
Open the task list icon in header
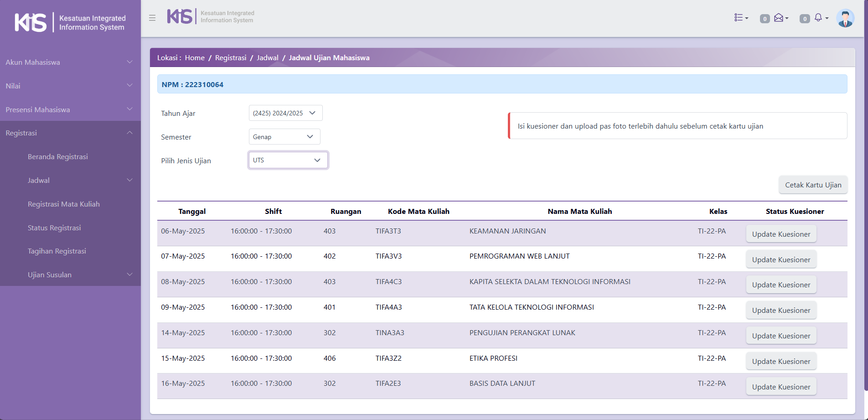tap(741, 18)
